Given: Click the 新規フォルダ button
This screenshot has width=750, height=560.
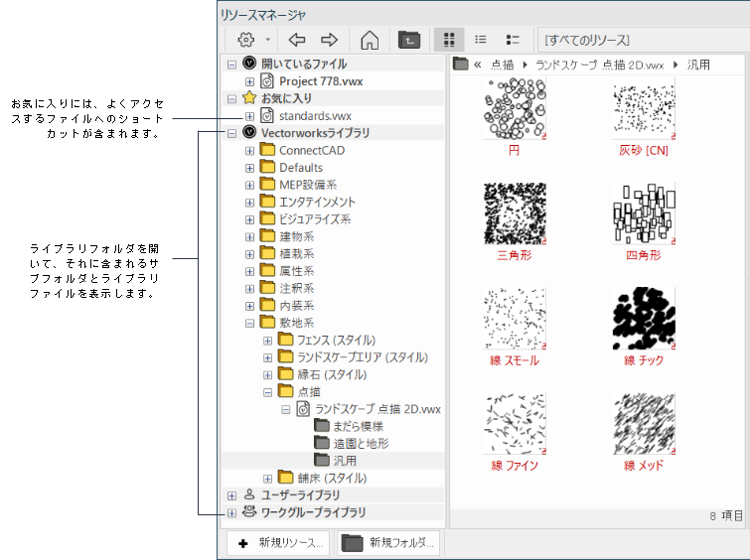Looking at the screenshot, I should tap(388, 543).
